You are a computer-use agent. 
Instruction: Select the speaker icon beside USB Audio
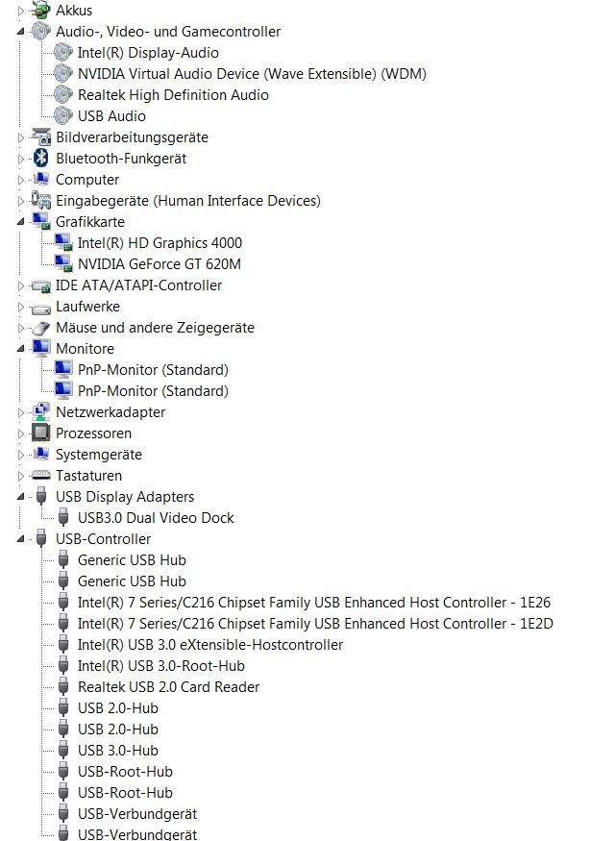click(x=62, y=116)
